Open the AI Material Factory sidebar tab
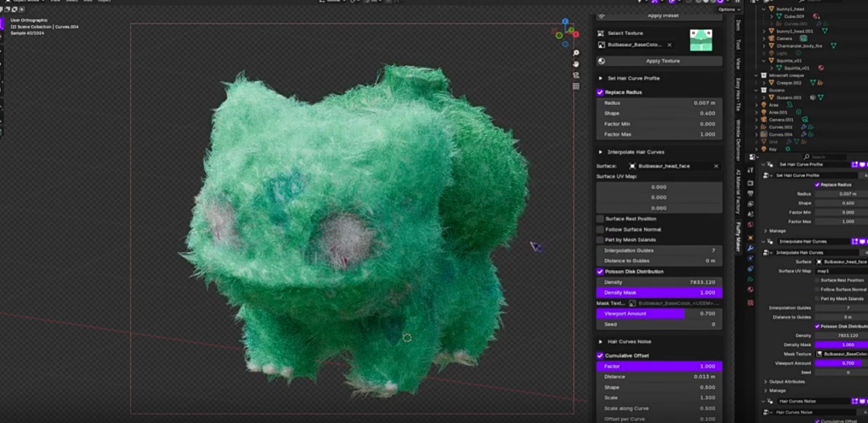Image resolution: width=868 pixels, height=423 pixels. 737,191
